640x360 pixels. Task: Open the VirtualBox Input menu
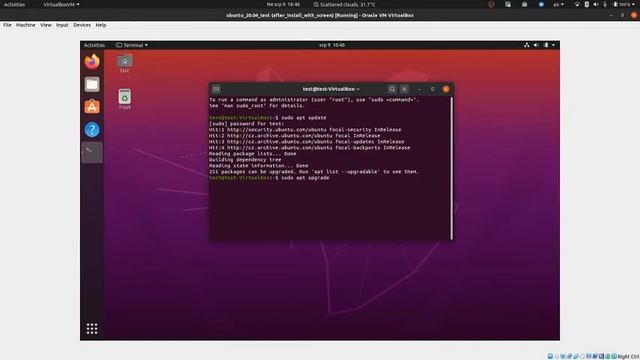coord(62,25)
